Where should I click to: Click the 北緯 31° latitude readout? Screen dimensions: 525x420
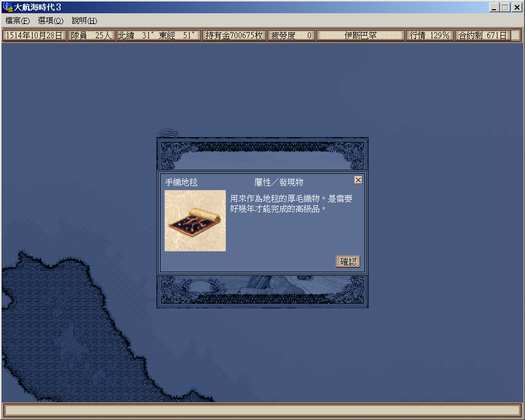tap(136, 36)
